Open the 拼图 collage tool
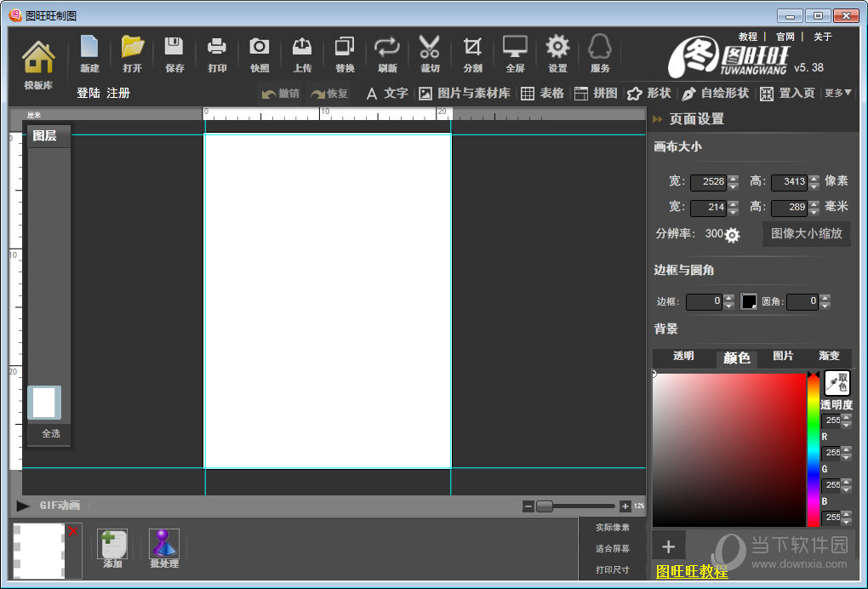Viewport: 868px width, 589px height. tap(596, 94)
